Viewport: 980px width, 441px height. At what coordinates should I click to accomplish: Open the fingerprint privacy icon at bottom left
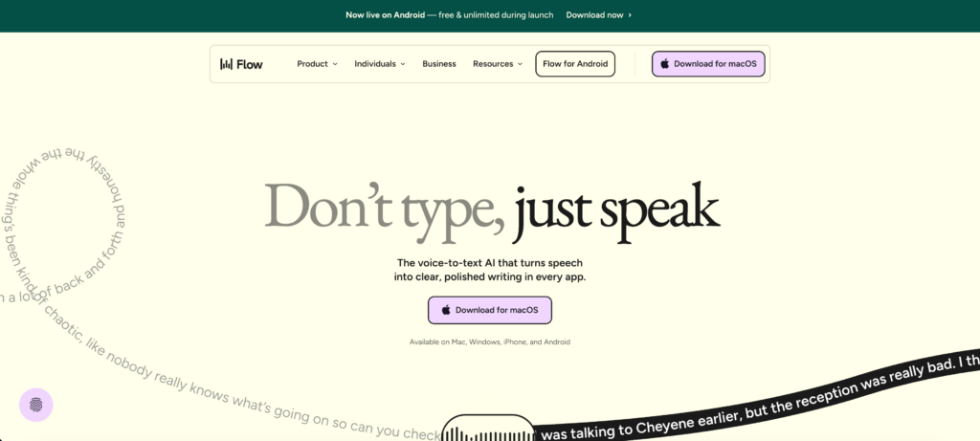pyautogui.click(x=36, y=405)
